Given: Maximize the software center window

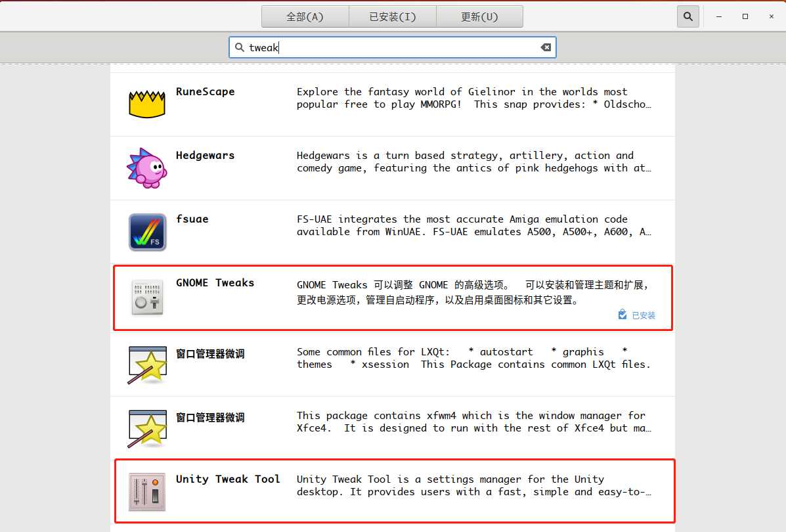Looking at the screenshot, I should 745,16.
